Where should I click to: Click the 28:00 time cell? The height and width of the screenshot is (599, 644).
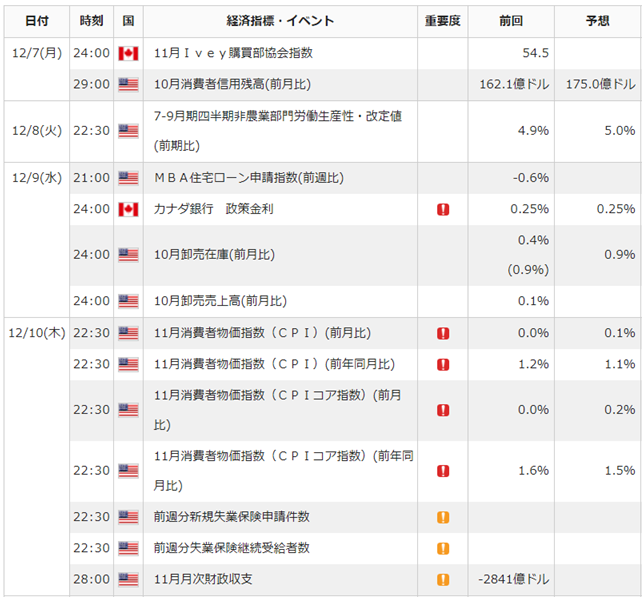tap(92, 579)
